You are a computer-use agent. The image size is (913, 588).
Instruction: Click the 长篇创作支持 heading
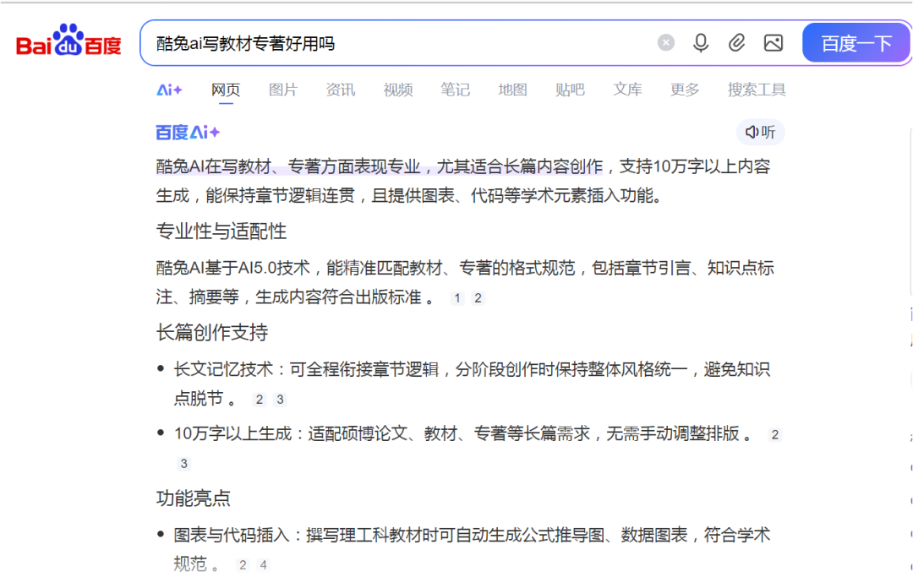pos(212,332)
